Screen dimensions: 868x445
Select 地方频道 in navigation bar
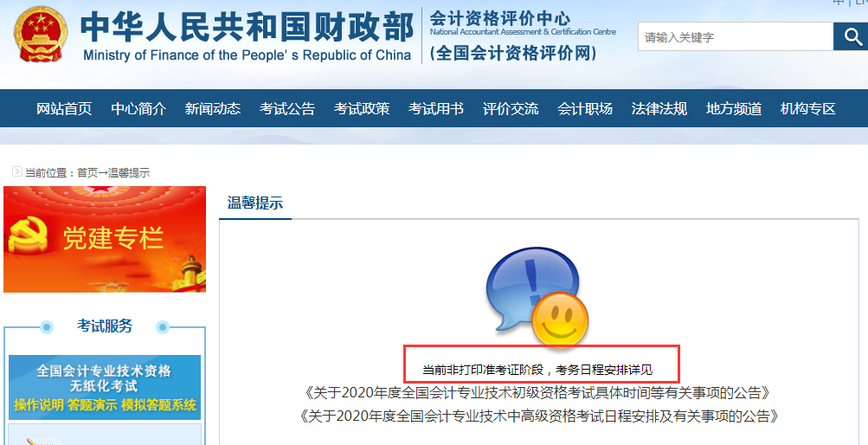click(x=734, y=109)
